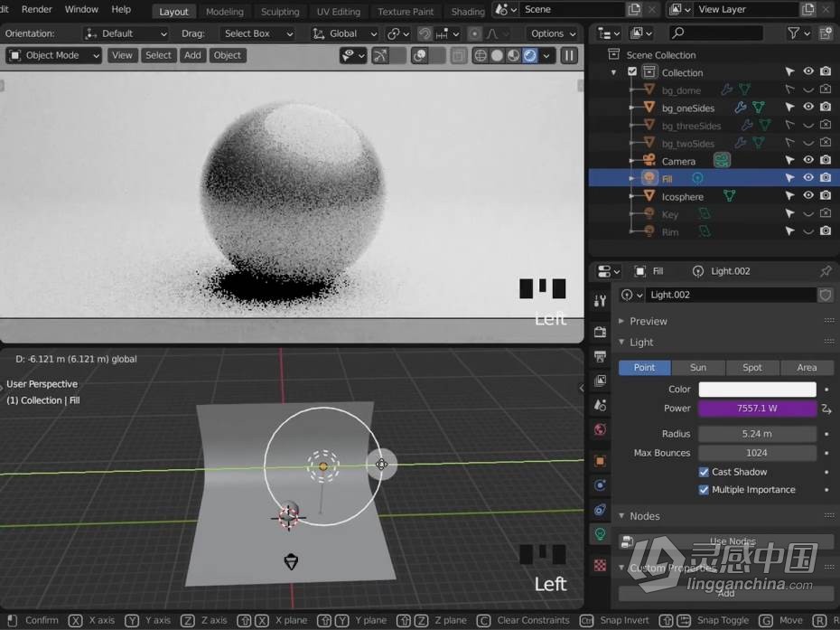840x630 pixels.
Task: Click the Radius field 5.24 m
Action: (x=757, y=434)
